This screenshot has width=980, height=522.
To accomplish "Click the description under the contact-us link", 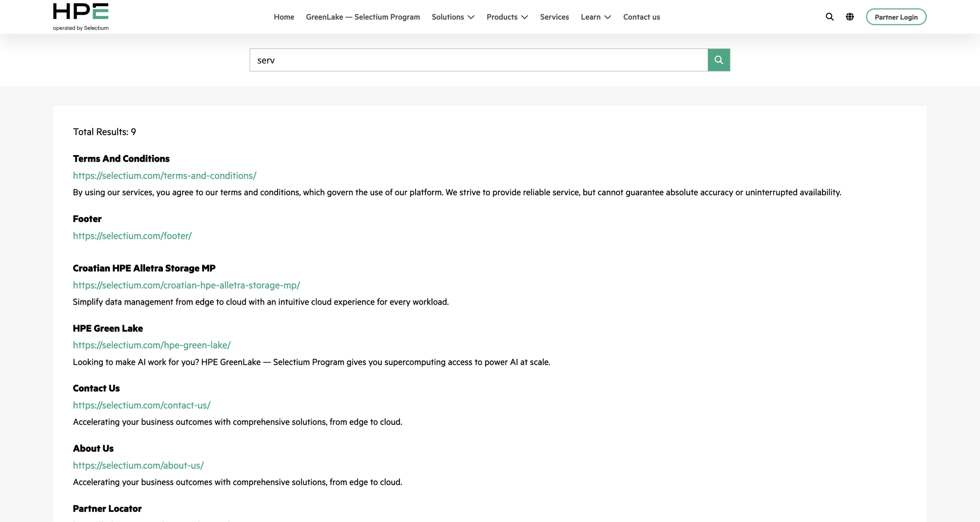I will [x=237, y=422].
